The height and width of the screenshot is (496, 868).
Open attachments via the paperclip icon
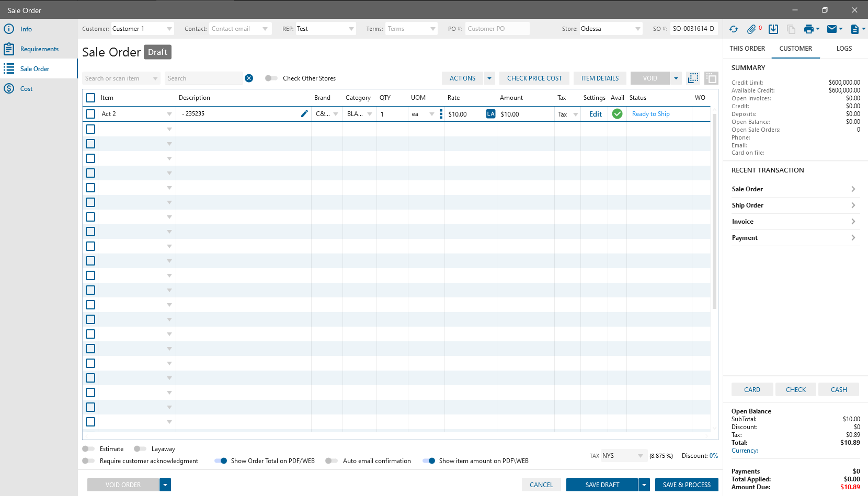(751, 29)
